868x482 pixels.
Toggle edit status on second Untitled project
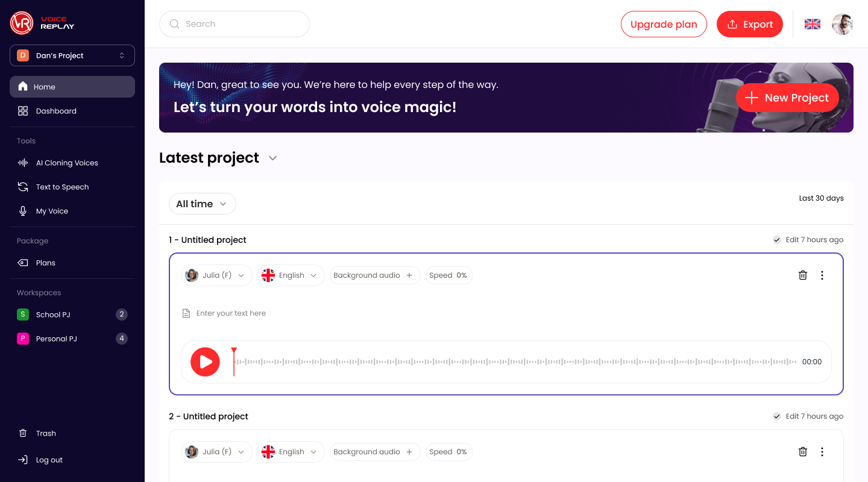(777, 416)
